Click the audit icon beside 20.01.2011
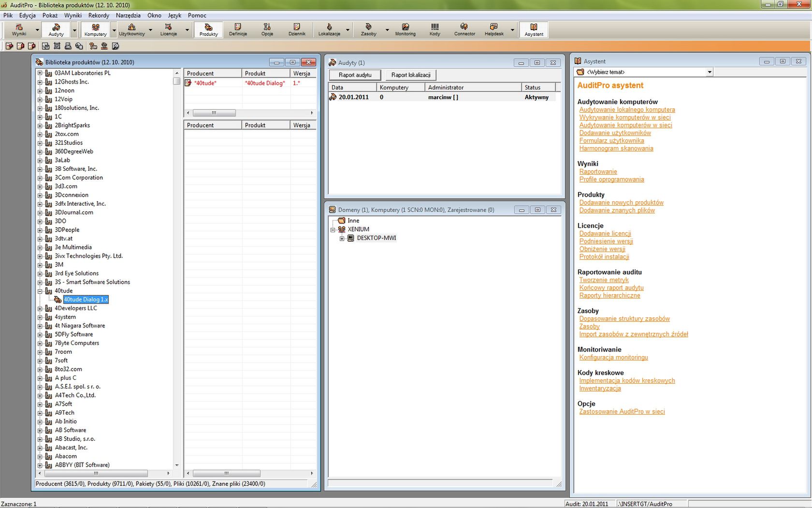Viewport: 812px width, 508px height. pos(333,97)
